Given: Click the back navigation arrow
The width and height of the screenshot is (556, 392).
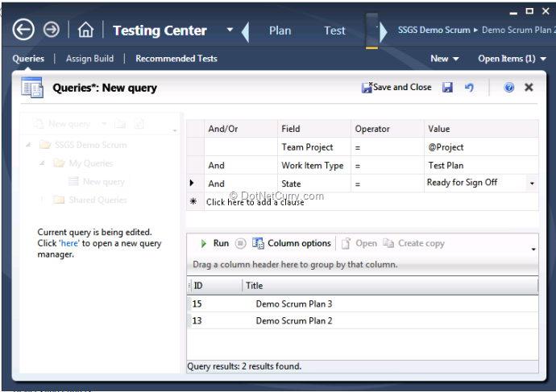Looking at the screenshot, I should pos(23,30).
